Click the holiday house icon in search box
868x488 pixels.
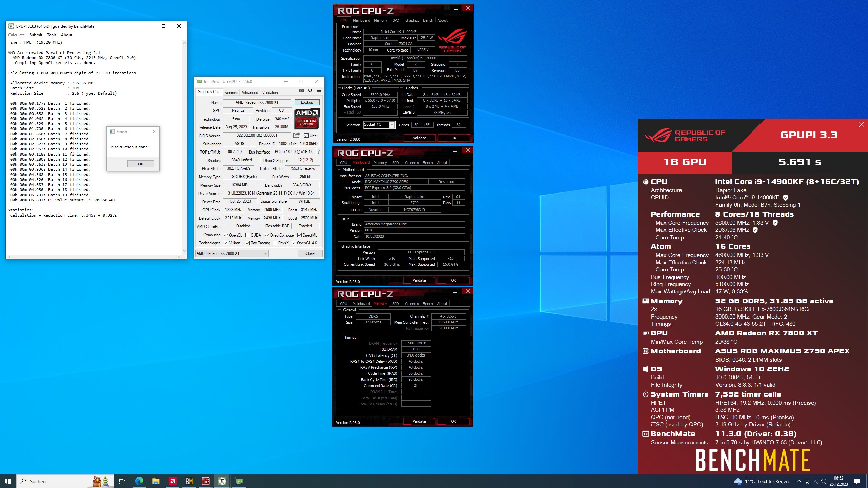coord(97,481)
